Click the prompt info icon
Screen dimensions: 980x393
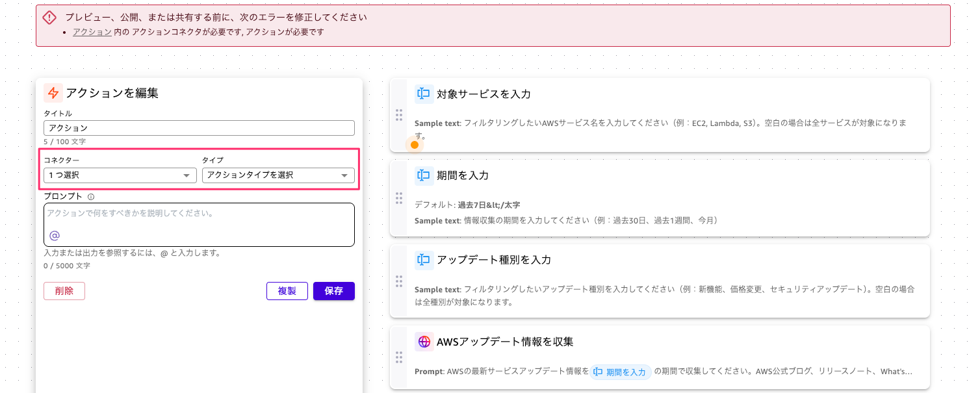91,196
